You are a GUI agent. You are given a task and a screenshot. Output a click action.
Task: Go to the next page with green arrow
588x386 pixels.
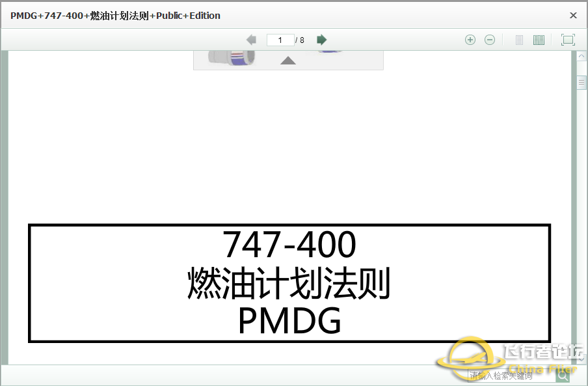click(321, 39)
